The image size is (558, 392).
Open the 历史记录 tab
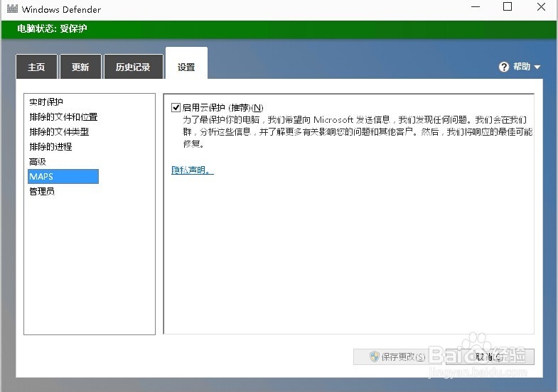click(x=134, y=67)
